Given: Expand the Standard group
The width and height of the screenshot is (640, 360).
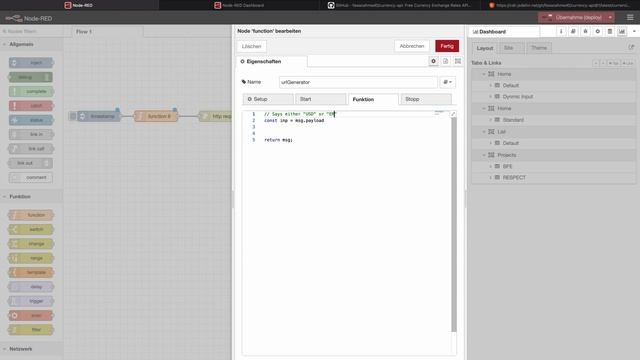Looking at the screenshot, I should point(491,120).
